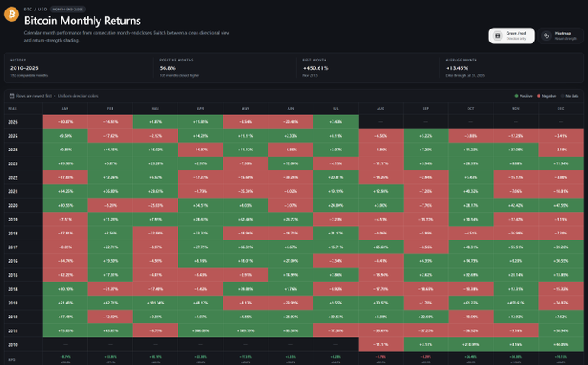588x365 pixels.
Task: Click the SEP column header
Action: click(425, 109)
